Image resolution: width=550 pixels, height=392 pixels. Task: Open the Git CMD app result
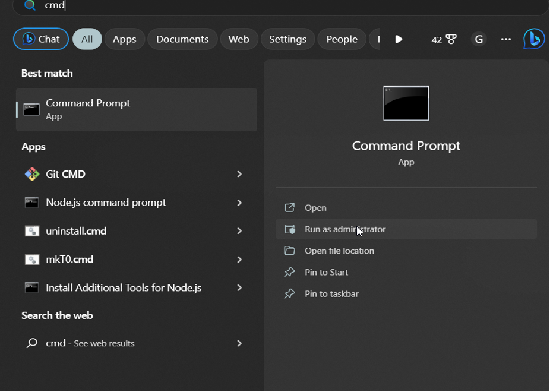coord(137,174)
